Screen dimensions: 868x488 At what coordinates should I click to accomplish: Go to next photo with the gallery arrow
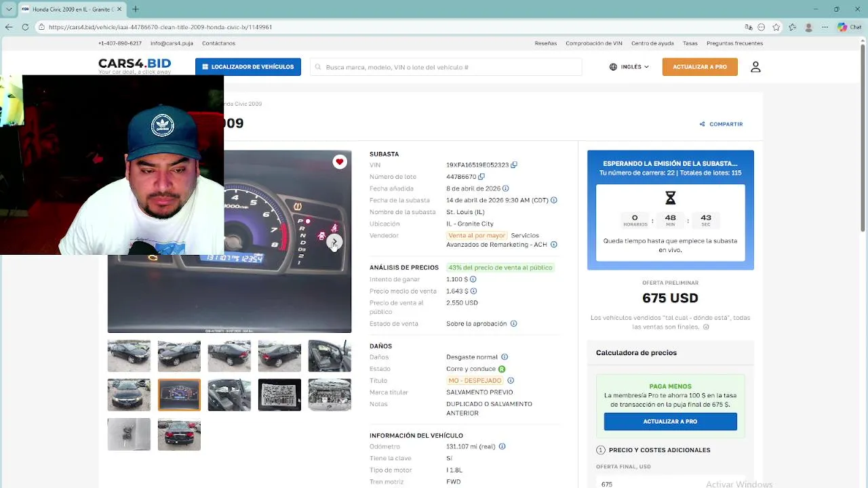coord(334,242)
